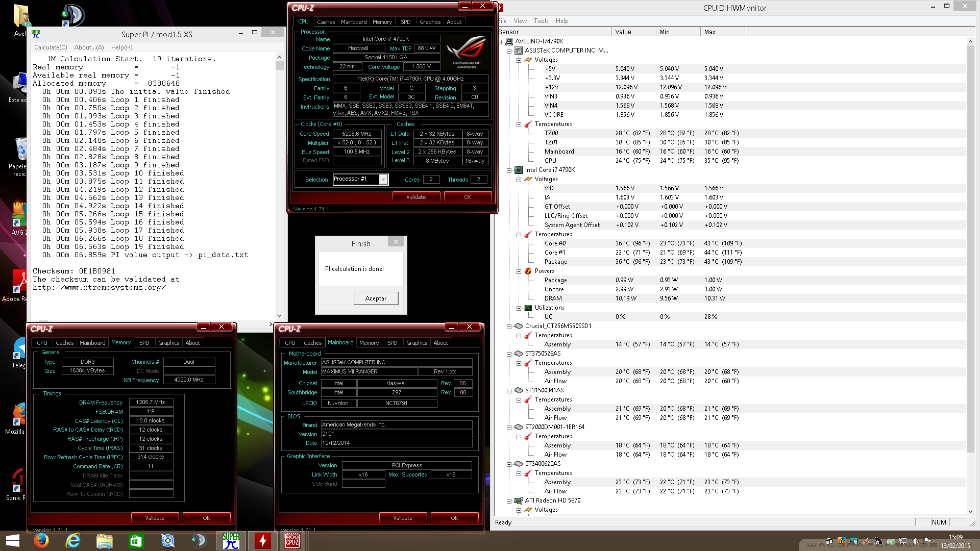Viewport: 980px width, 551px height.
Task: Click the red lightning bolt taskbar icon
Action: click(262, 541)
